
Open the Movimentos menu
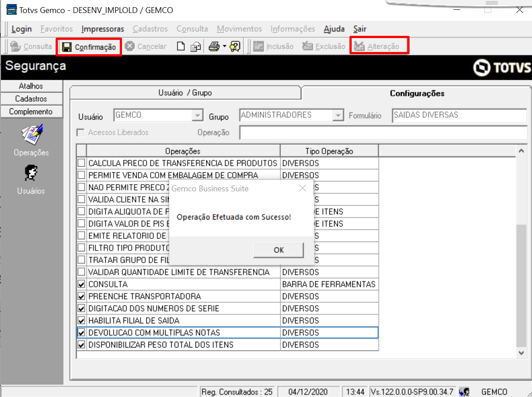click(x=239, y=29)
